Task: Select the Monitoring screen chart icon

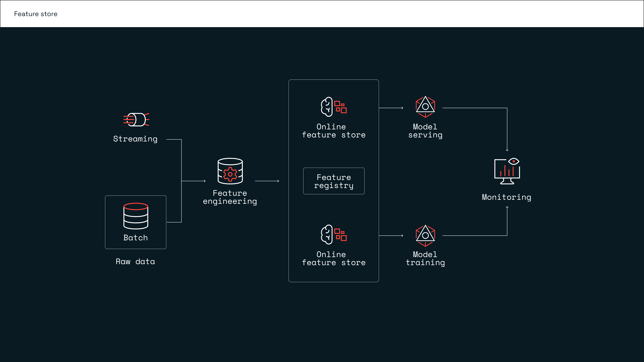Action: point(507,171)
